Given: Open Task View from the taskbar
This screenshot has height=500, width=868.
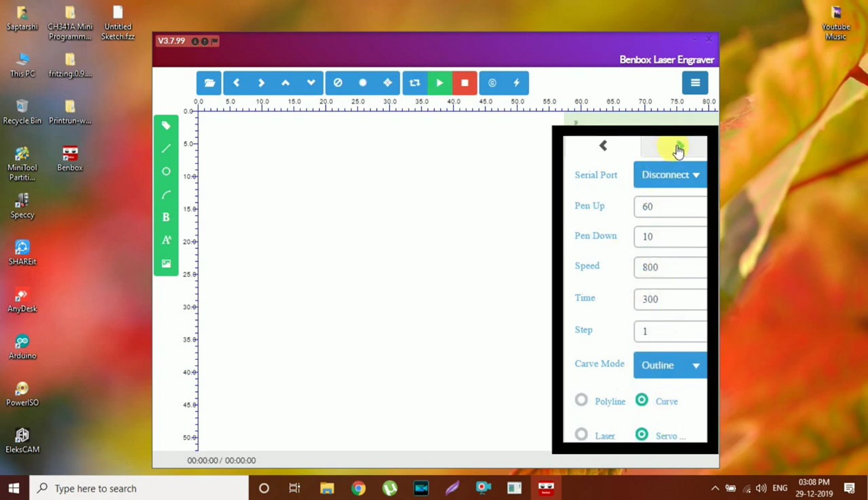Looking at the screenshot, I should click(x=294, y=488).
